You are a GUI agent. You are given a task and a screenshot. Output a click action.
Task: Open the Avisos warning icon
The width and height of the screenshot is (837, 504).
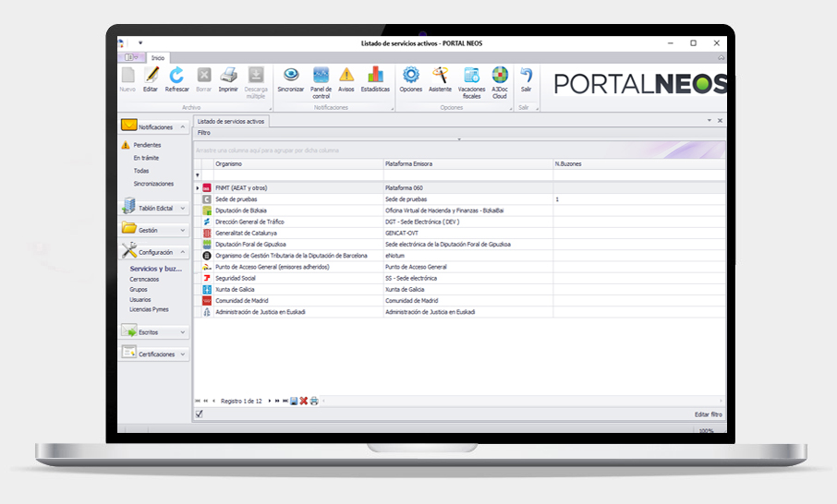coord(346,78)
